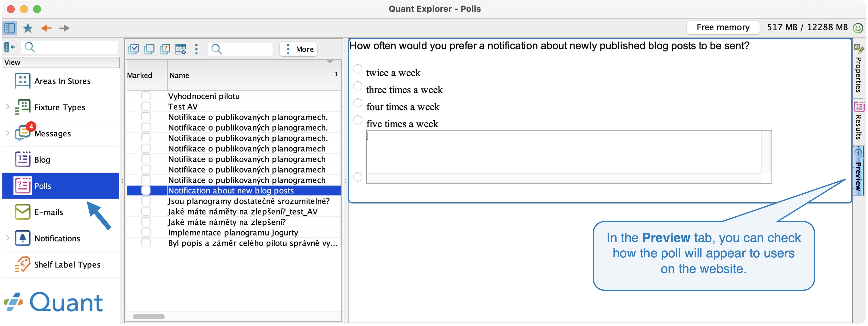This screenshot has width=868, height=326.
Task: Collapse the View navigation tree icon
Action: (x=10, y=47)
